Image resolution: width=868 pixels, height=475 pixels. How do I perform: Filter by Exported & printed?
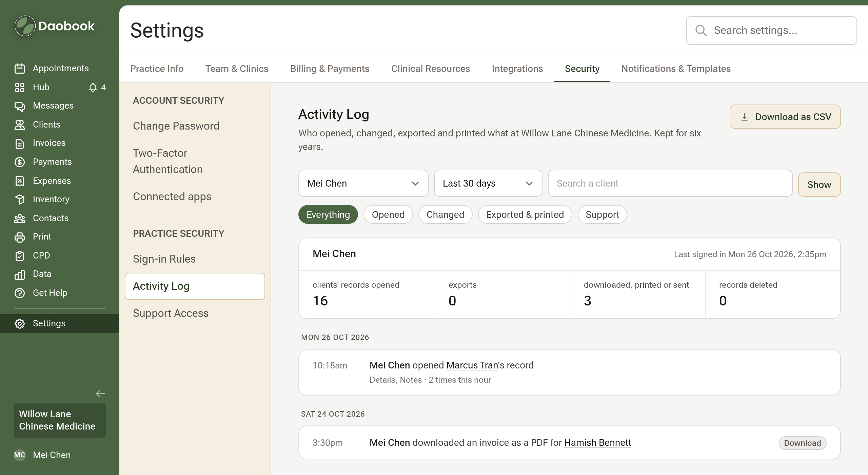pos(525,214)
